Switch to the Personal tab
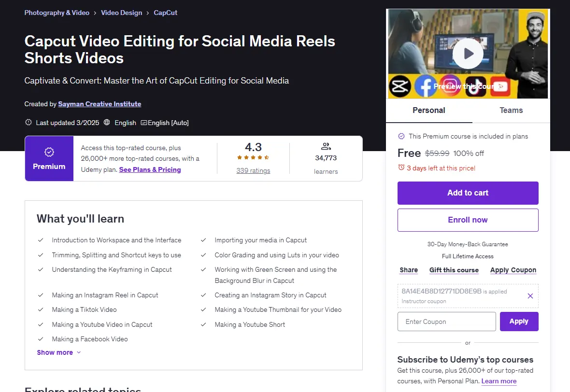570x392 pixels. coord(429,111)
